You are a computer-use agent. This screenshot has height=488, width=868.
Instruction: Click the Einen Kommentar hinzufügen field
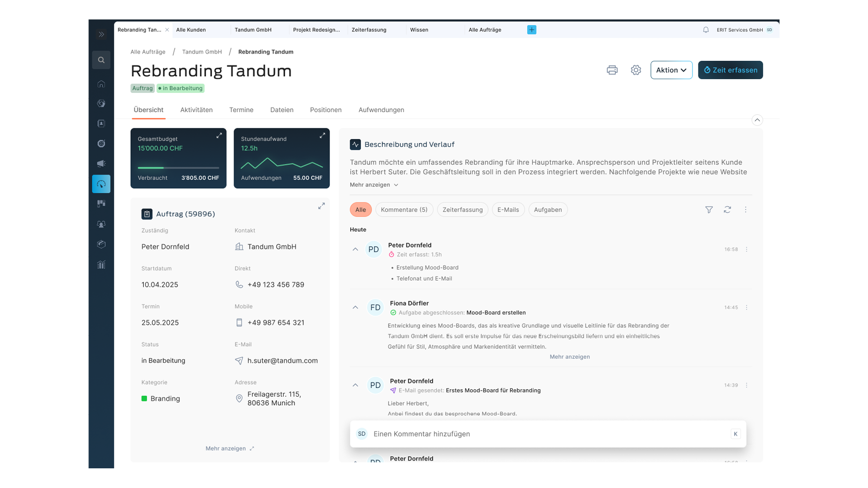(548, 434)
